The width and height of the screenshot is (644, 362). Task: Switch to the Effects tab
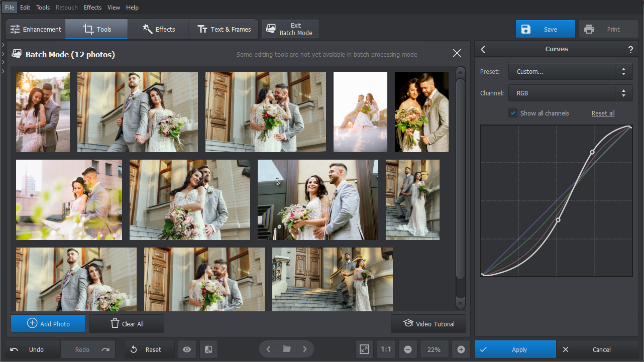pos(158,29)
